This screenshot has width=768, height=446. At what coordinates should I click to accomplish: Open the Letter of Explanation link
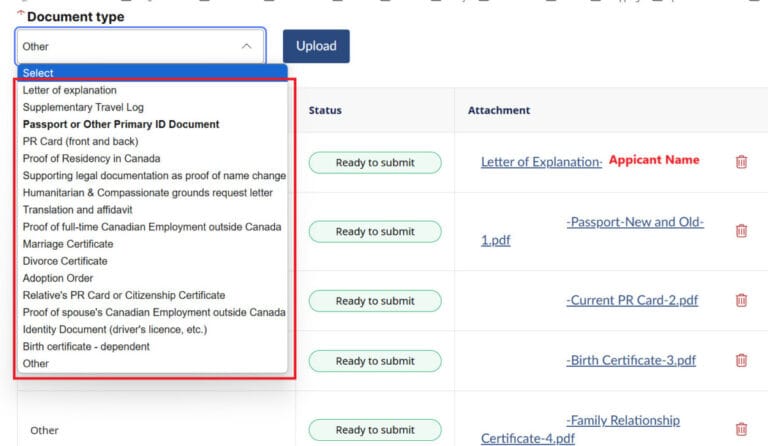(541, 162)
